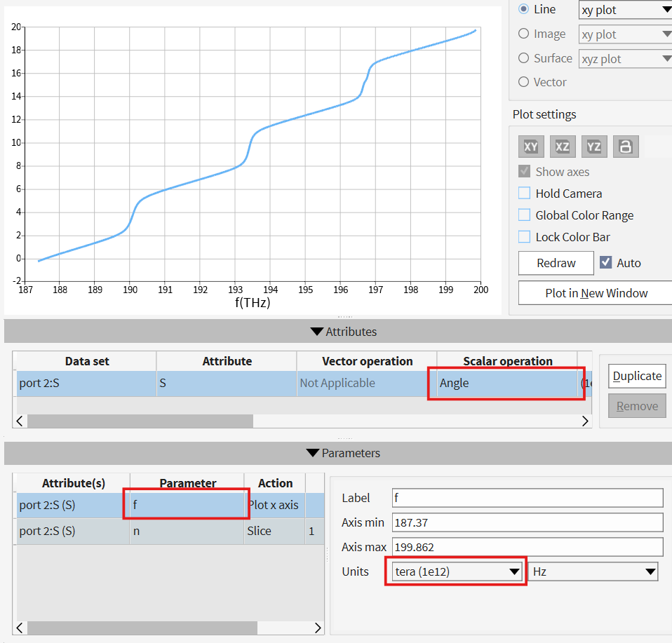Select the Surface plot radio button
672x643 pixels.
tap(523, 57)
